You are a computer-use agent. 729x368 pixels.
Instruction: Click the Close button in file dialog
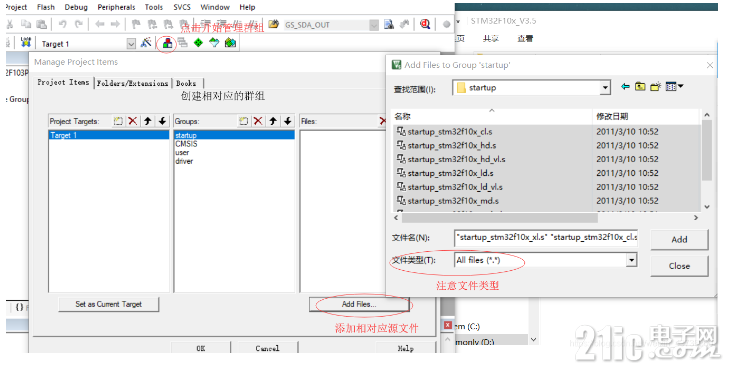(x=679, y=266)
